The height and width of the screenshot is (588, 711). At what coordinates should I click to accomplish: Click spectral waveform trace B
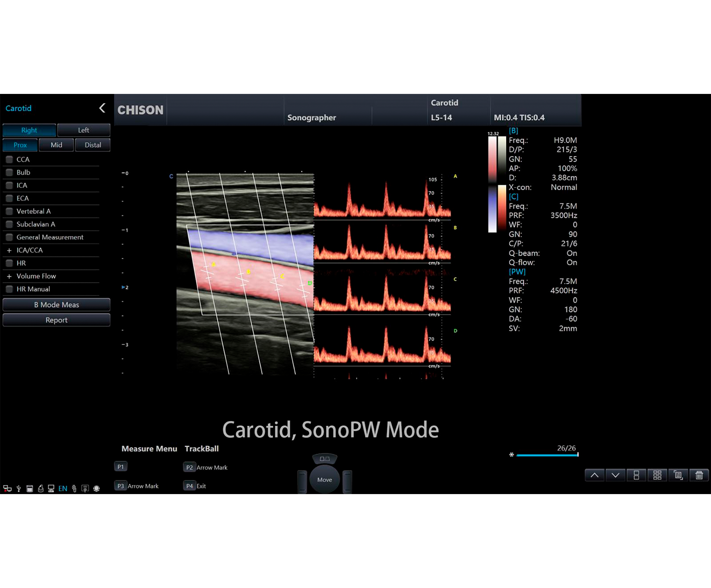(x=382, y=243)
